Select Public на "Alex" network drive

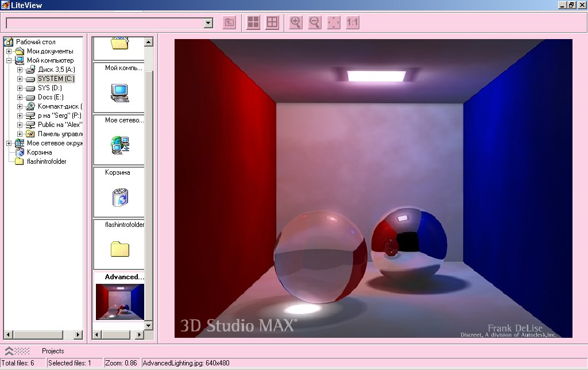pos(60,125)
